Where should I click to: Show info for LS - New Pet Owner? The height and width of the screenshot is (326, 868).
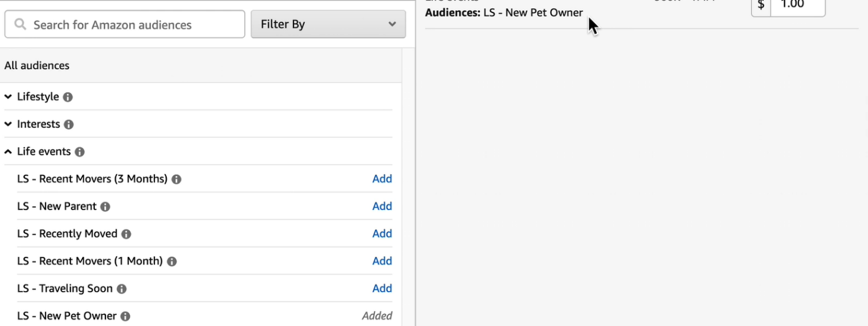[126, 317]
